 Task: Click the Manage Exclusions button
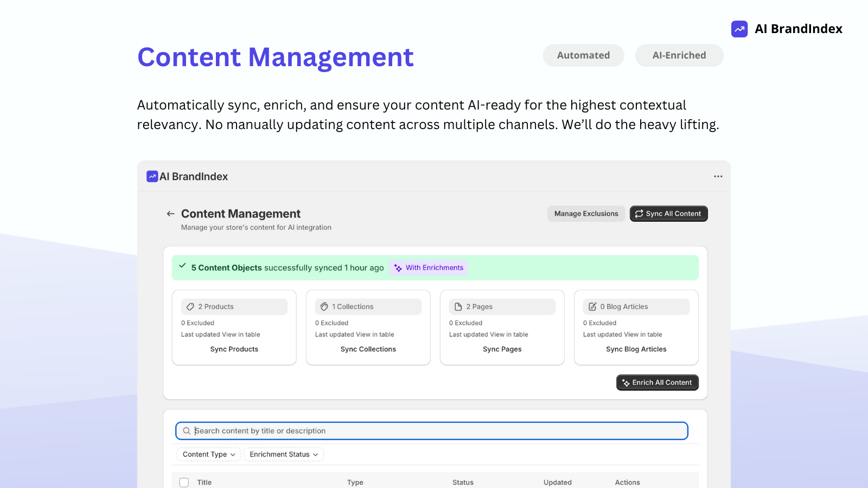click(x=586, y=214)
